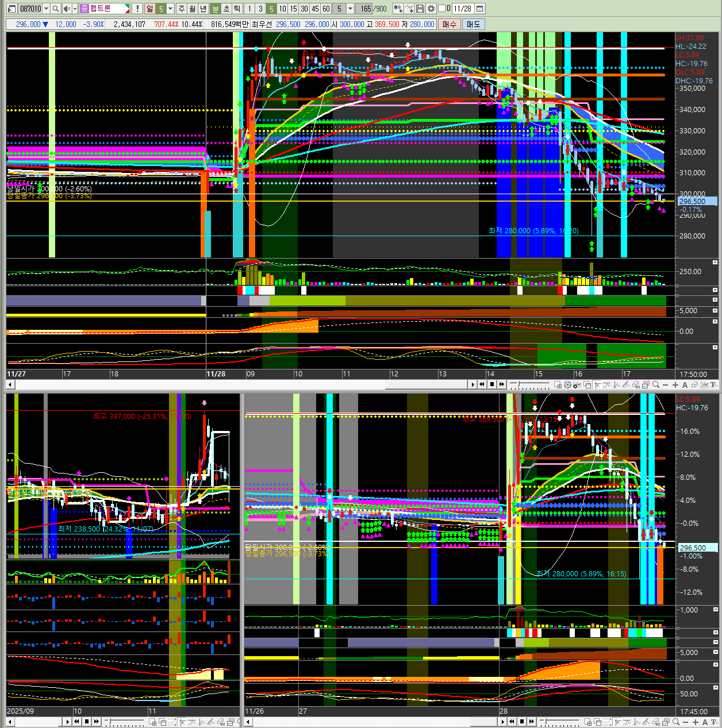Open the stock code dropdown arrow

(x=47, y=9)
